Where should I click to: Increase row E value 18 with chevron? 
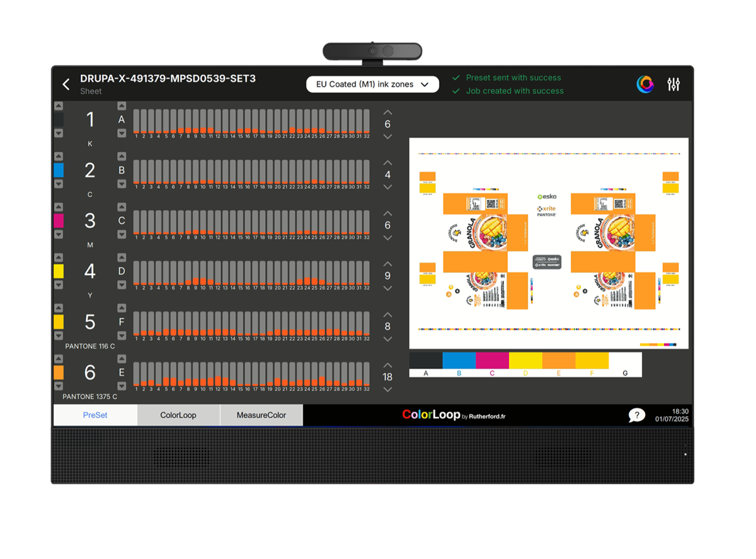pos(387,365)
